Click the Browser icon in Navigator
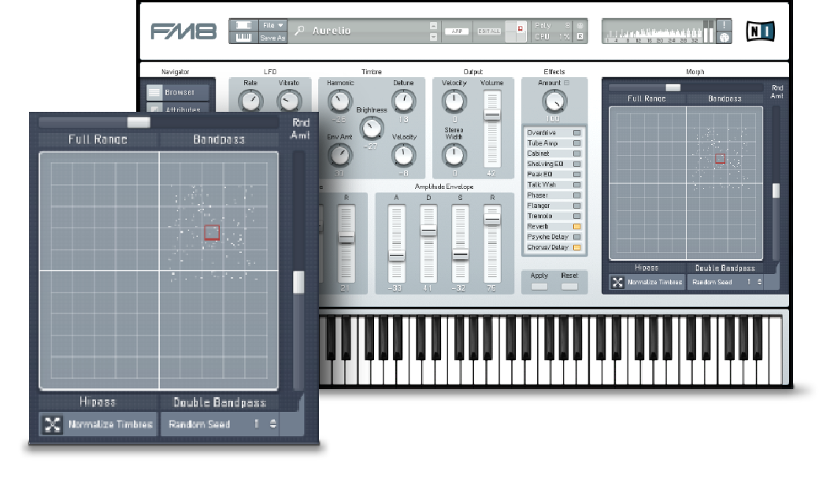The width and height of the screenshot is (819, 504). [x=154, y=92]
